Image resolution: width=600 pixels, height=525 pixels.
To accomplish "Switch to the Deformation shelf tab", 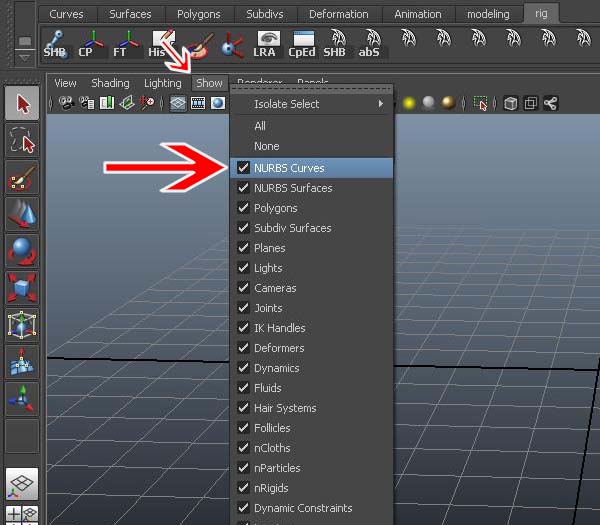I will [339, 14].
